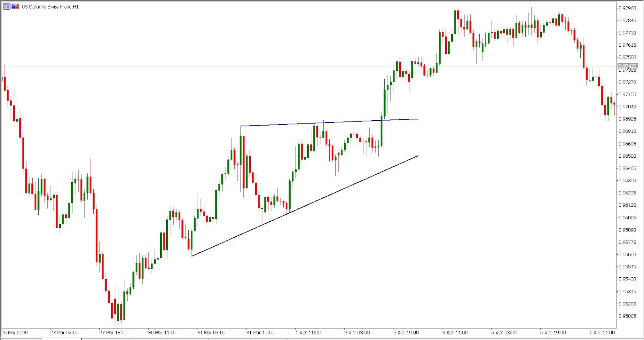Image resolution: width=644 pixels, height=340 pixels.
Task: Click the 6 Apr 03:00 time label
Action: [x=504, y=332]
